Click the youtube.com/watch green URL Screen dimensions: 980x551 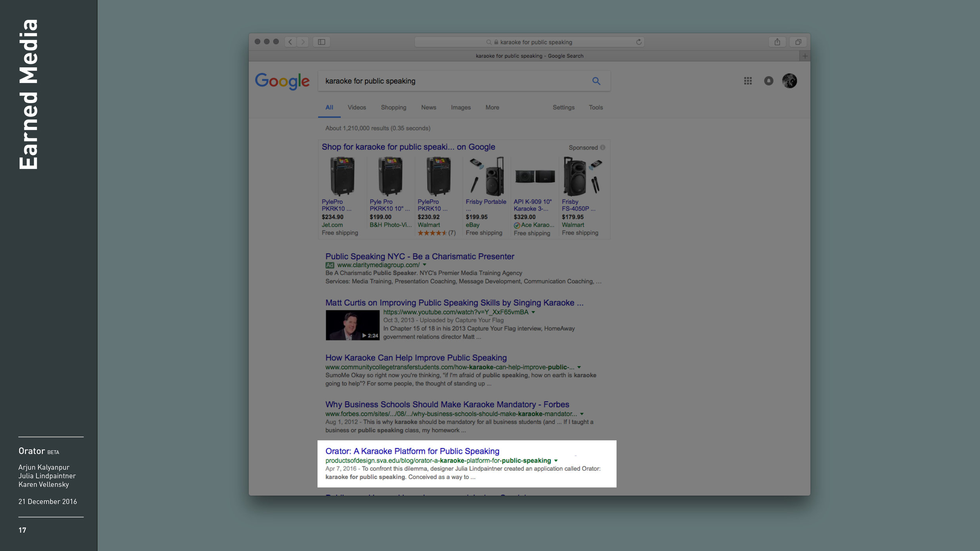(x=456, y=312)
